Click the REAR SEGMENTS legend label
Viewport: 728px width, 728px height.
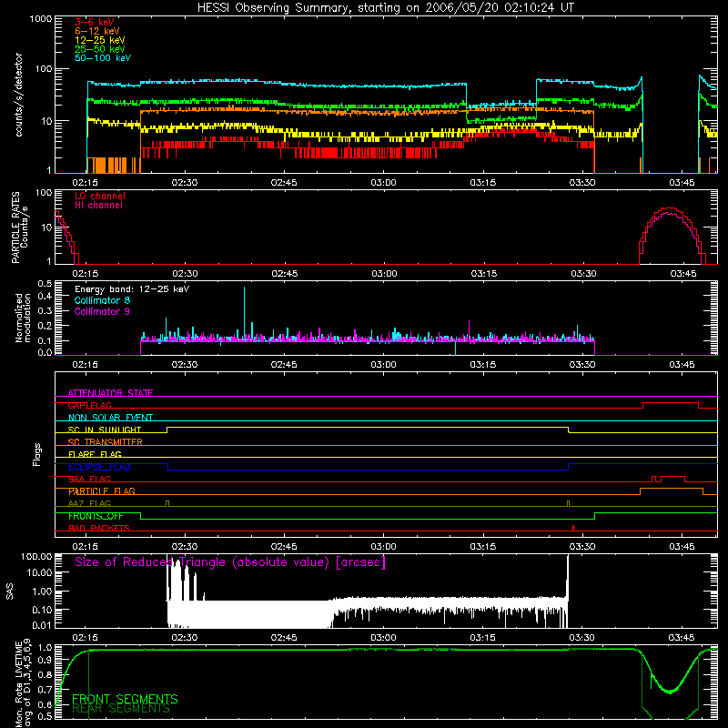121,709
